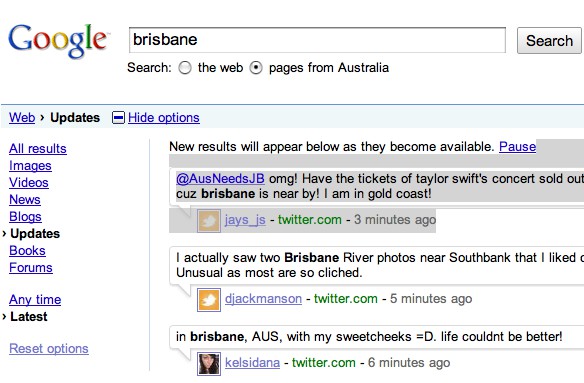Select 'pages from Australia' radio button
Viewport: 584px width, 383px height.
(256, 68)
